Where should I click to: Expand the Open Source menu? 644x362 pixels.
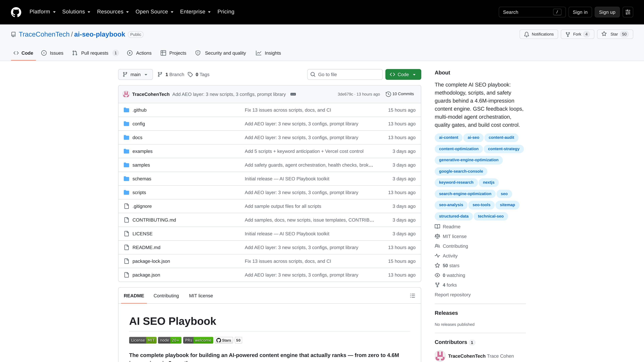click(x=154, y=12)
